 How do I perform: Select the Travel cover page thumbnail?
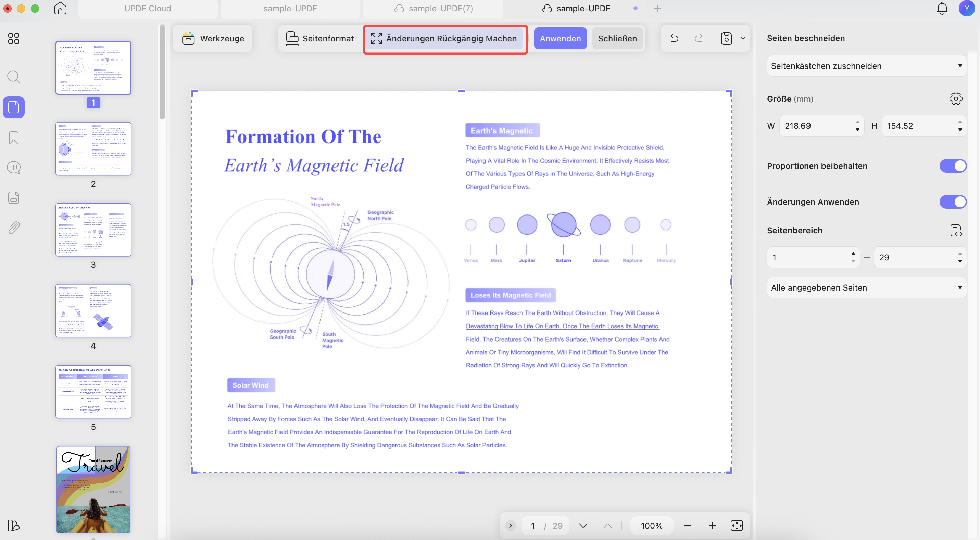tap(93, 490)
